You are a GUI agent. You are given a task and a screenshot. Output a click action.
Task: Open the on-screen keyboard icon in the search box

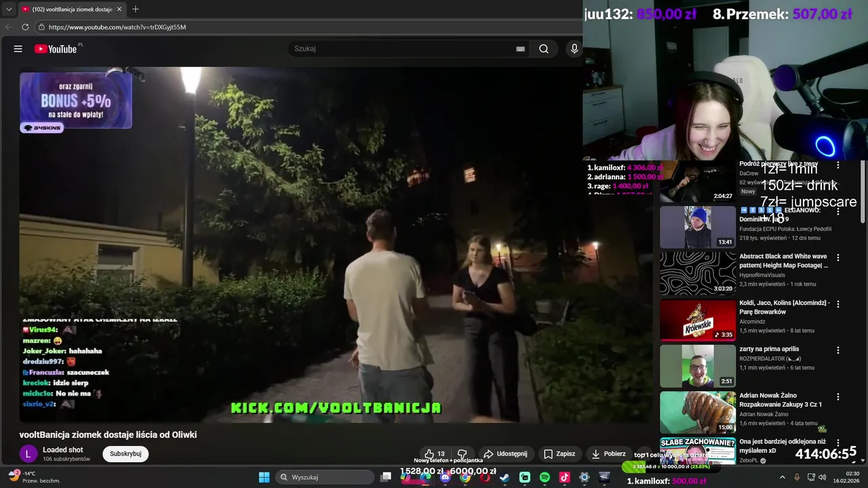pyautogui.click(x=520, y=49)
